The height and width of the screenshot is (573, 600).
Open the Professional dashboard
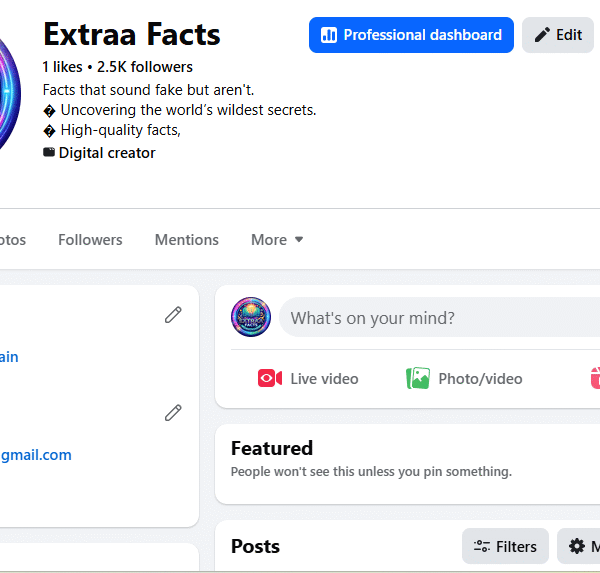(411, 35)
